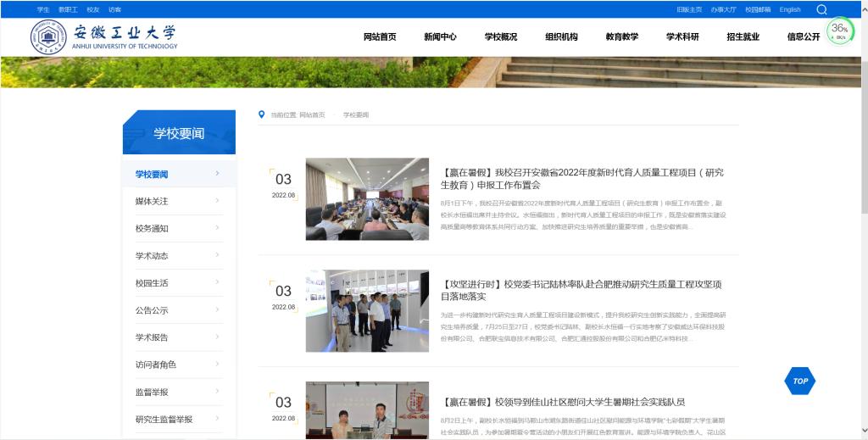Open 新闻中心 in the main navigation
868x440 pixels.
[x=440, y=37]
